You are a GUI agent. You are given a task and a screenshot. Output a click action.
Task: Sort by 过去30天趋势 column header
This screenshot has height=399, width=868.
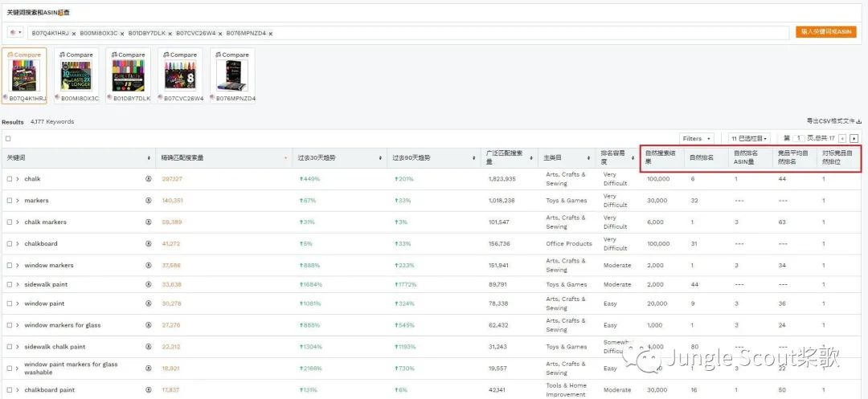(x=338, y=158)
